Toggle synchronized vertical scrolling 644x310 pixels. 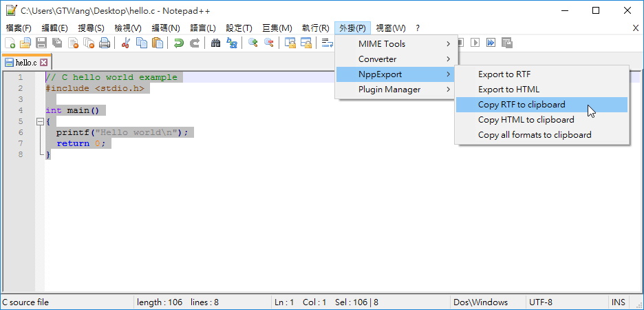(290, 43)
